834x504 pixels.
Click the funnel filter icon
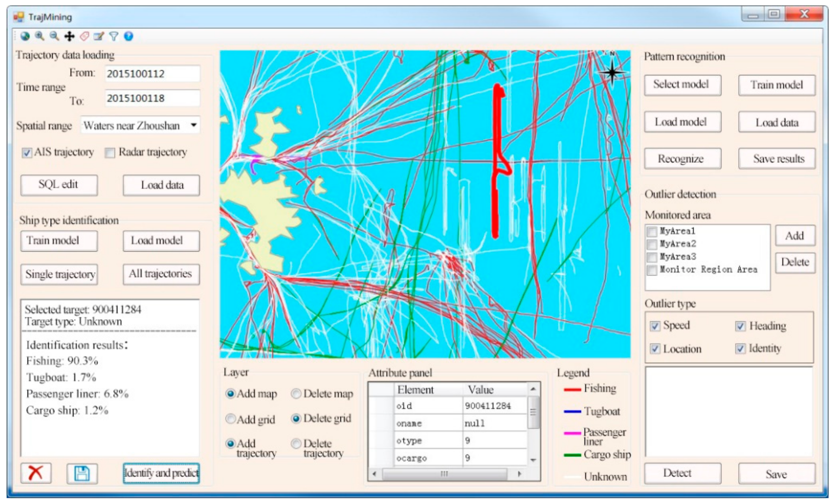click(114, 36)
